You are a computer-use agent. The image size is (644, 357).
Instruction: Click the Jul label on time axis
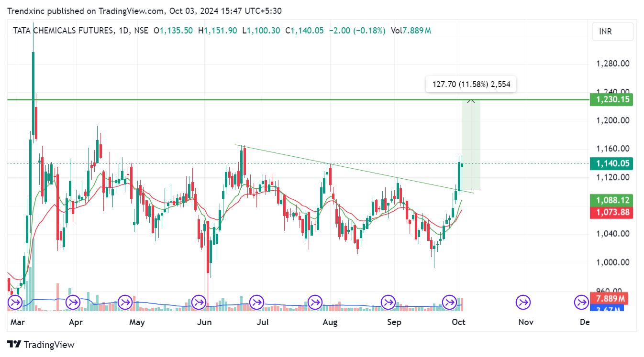(262, 322)
